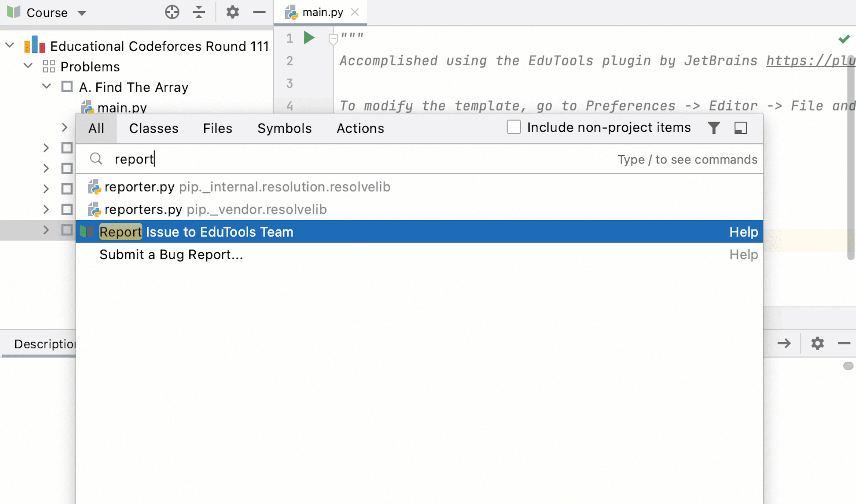Viewport: 856px width, 504px height.
Task: Switch to the Files search tab
Action: point(217,128)
